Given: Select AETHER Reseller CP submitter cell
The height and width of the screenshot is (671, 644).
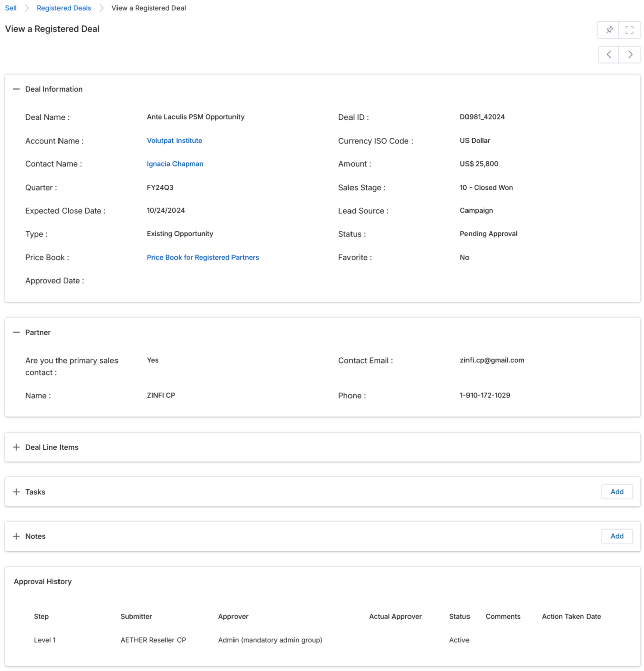Looking at the screenshot, I should tap(153, 640).
